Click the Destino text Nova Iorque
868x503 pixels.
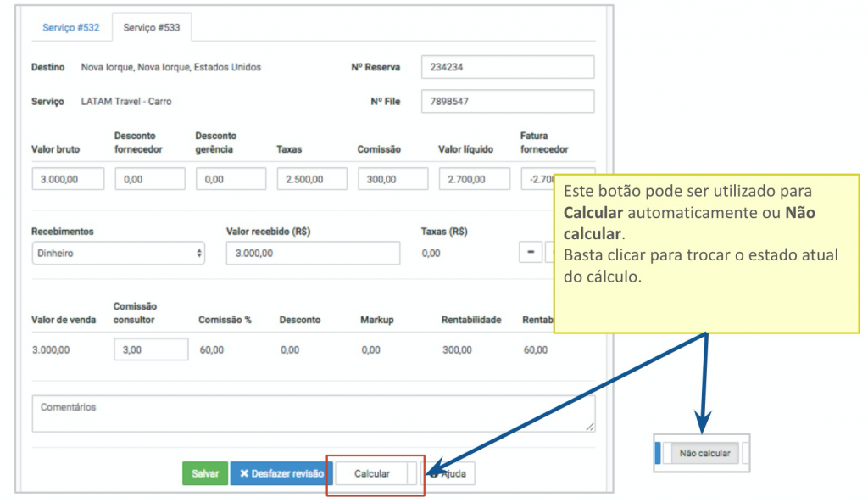[171, 67]
